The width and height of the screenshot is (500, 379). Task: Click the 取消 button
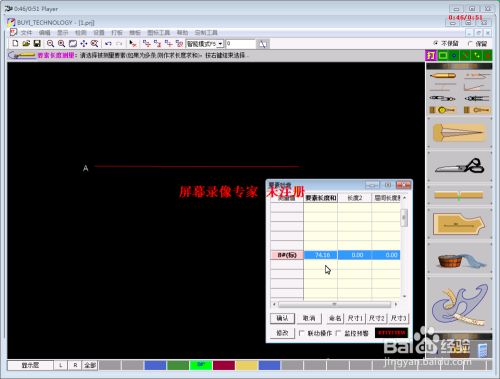tap(309, 318)
